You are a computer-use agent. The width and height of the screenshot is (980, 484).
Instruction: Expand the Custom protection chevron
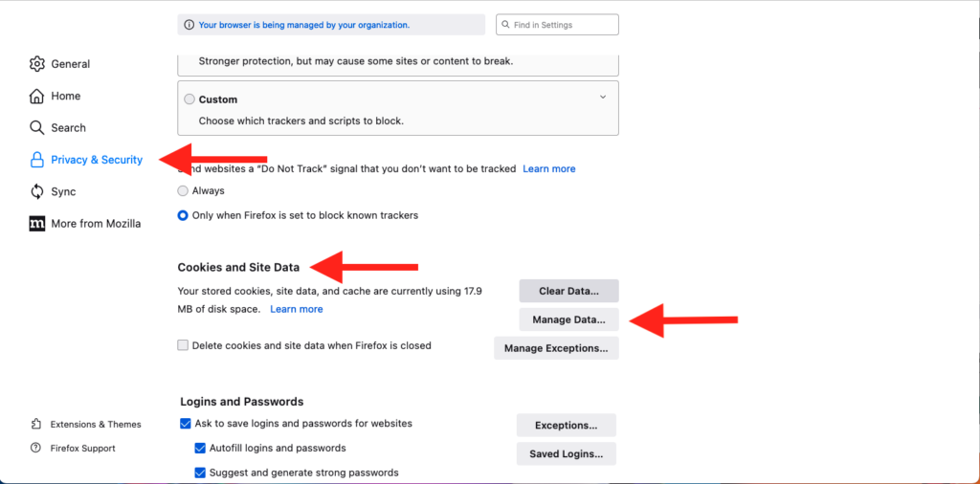pyautogui.click(x=603, y=97)
